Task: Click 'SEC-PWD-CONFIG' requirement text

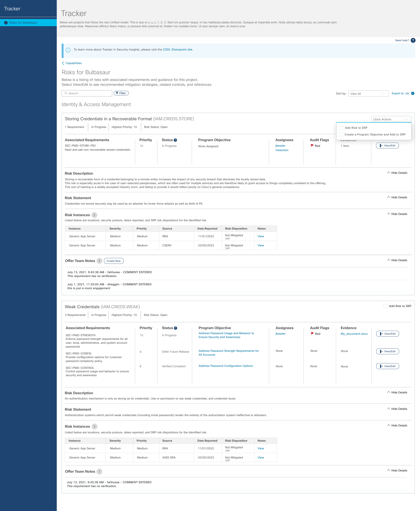Action: (x=78, y=353)
